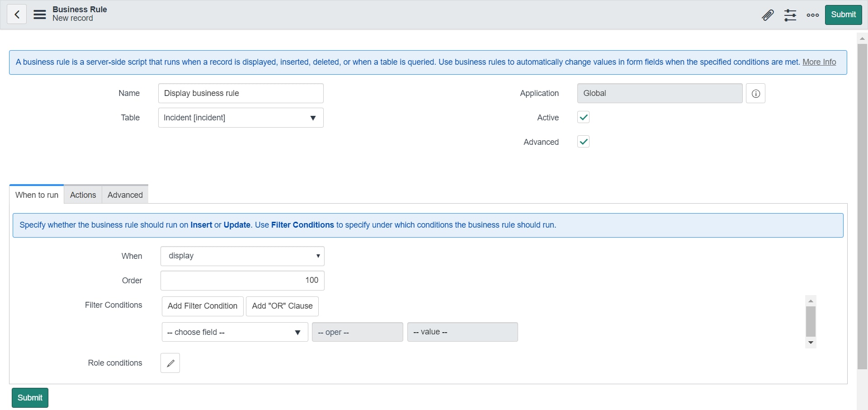
Task: Open the When dropdown set to display
Action: coord(242,256)
